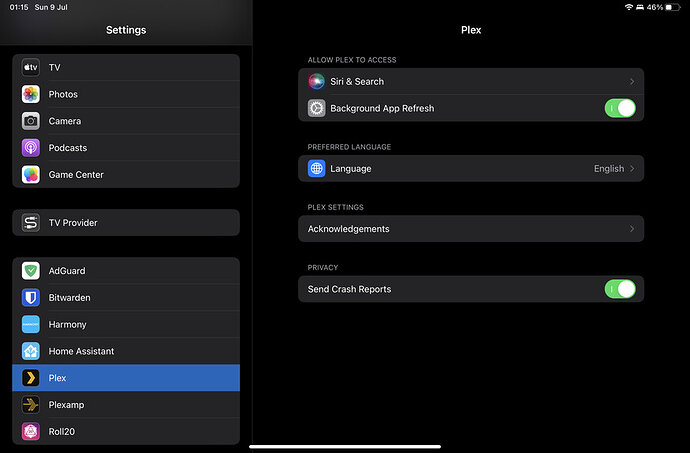This screenshot has height=453, width=690.
Task: Tap Background App Refresh label
Action: tap(382, 108)
